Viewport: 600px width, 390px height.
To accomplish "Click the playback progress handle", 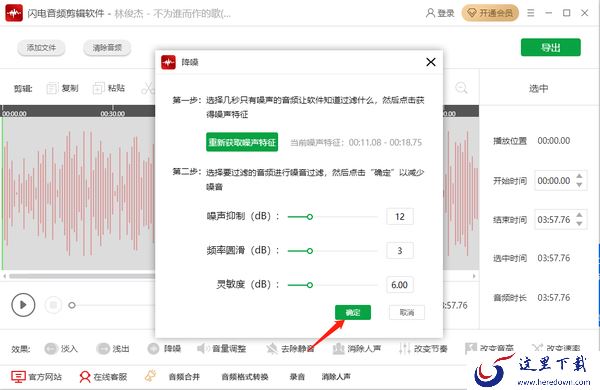I will pos(72,305).
